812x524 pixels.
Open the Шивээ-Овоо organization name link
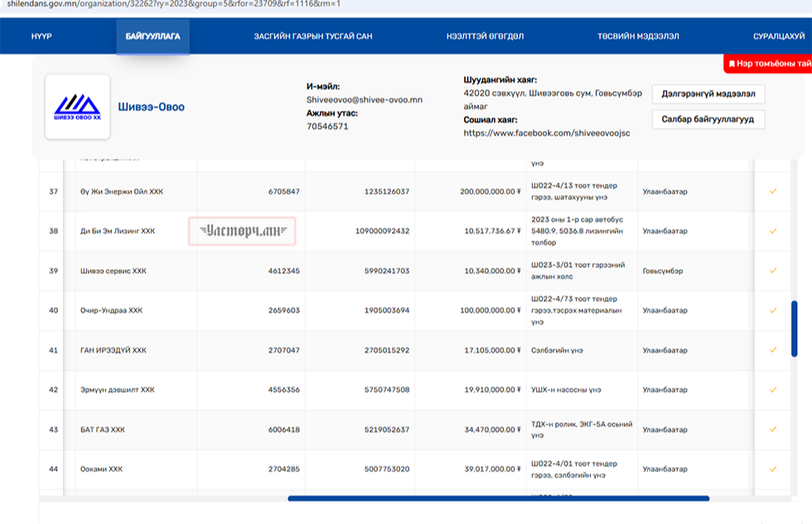151,107
